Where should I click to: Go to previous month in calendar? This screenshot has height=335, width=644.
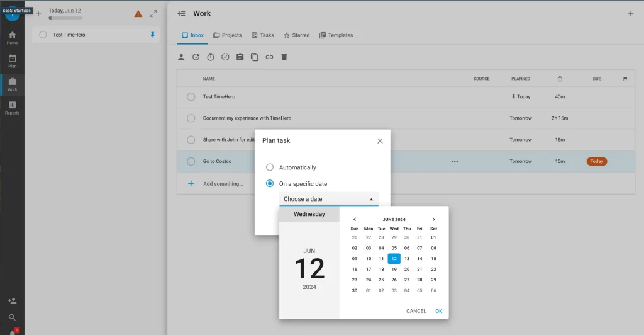355,219
